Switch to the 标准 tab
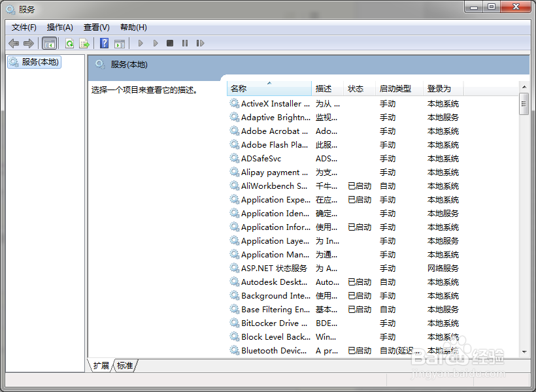Screen dimensions: 536x392 click(x=125, y=366)
